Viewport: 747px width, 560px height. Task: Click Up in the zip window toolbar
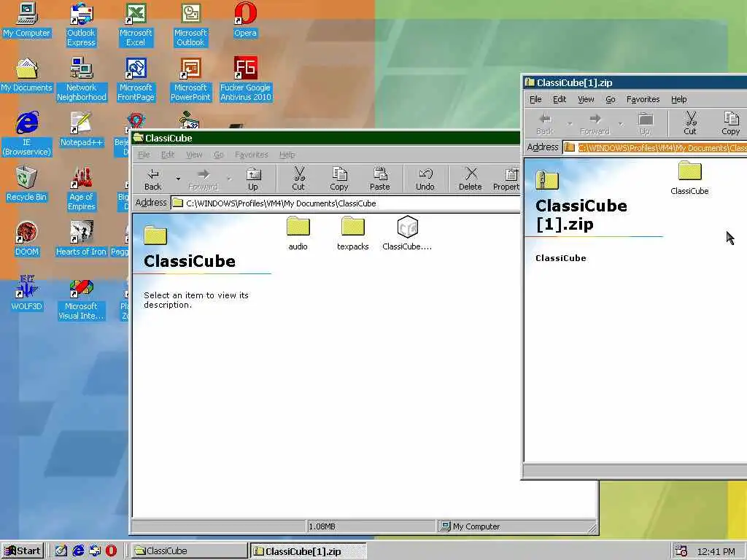tap(645, 124)
